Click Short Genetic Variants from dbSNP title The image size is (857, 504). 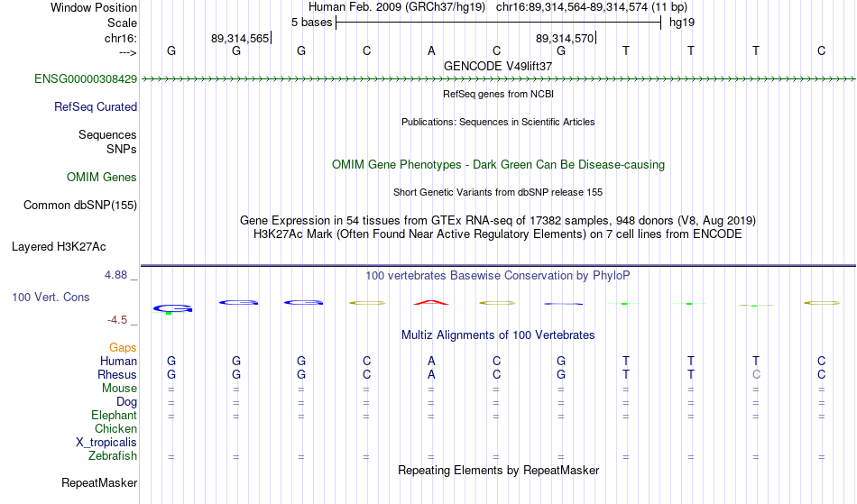coord(498,192)
